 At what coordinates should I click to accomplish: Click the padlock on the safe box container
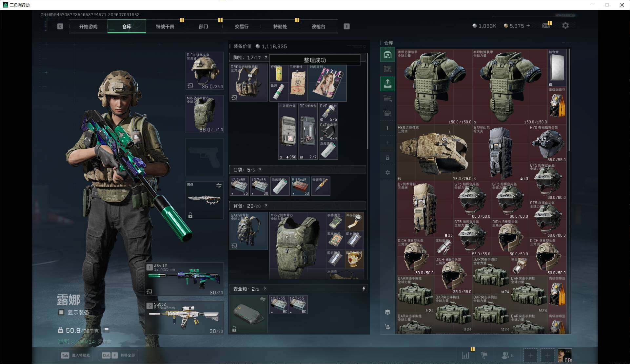[x=234, y=329]
